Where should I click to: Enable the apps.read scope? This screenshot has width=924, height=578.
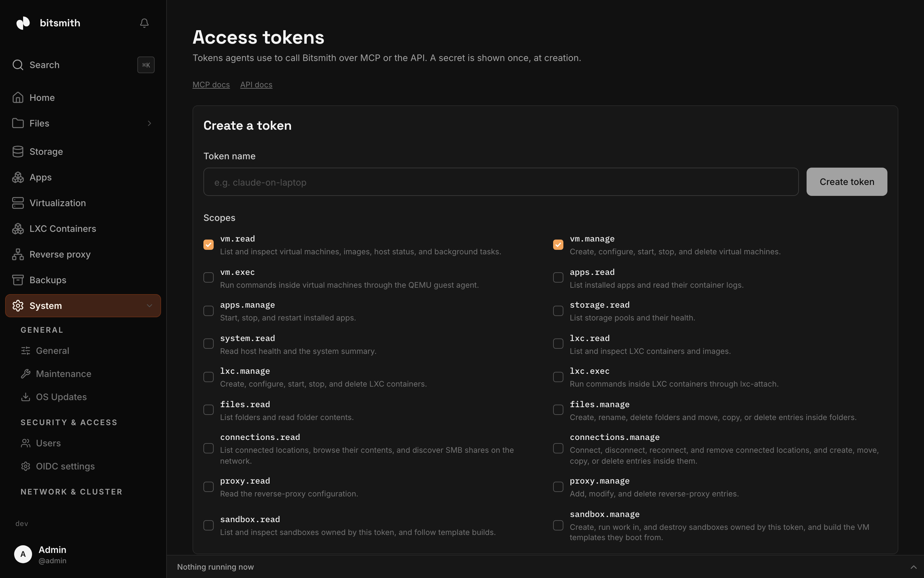pyautogui.click(x=558, y=277)
